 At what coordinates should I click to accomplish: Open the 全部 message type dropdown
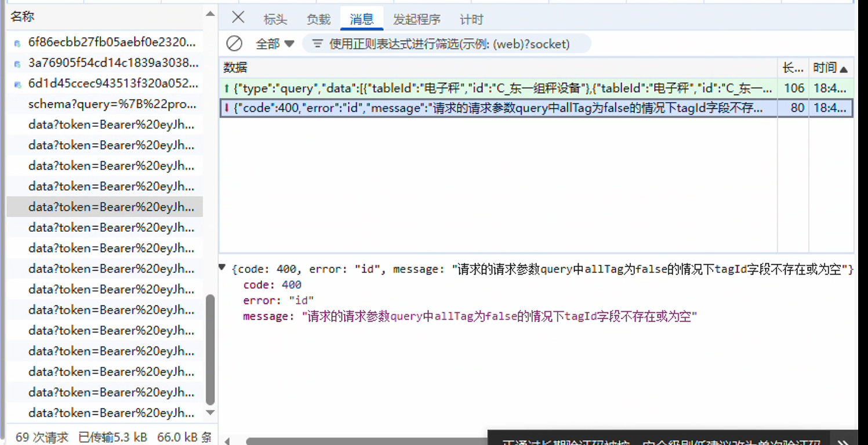coord(275,44)
